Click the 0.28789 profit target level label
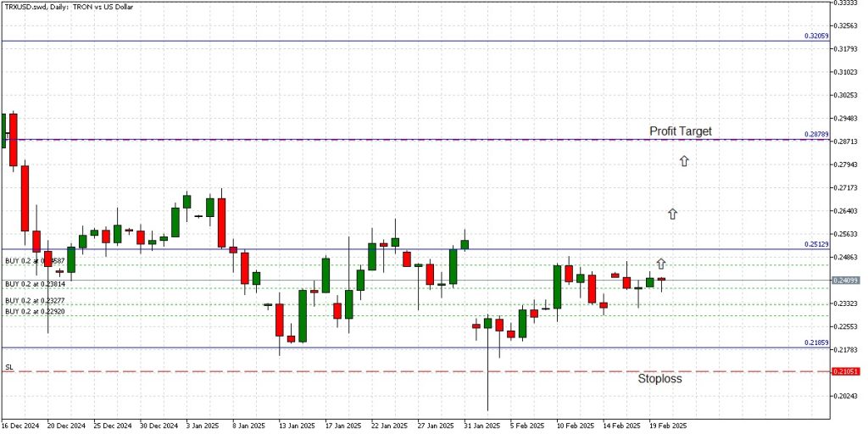The height and width of the screenshot is (434, 868). coord(815,135)
